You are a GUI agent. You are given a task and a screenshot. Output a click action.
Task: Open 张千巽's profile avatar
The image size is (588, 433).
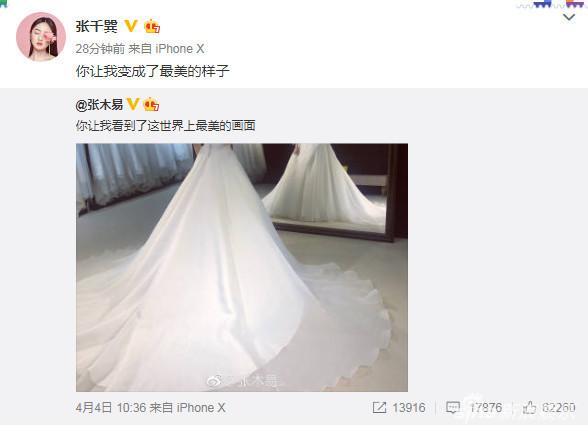pyautogui.click(x=40, y=37)
